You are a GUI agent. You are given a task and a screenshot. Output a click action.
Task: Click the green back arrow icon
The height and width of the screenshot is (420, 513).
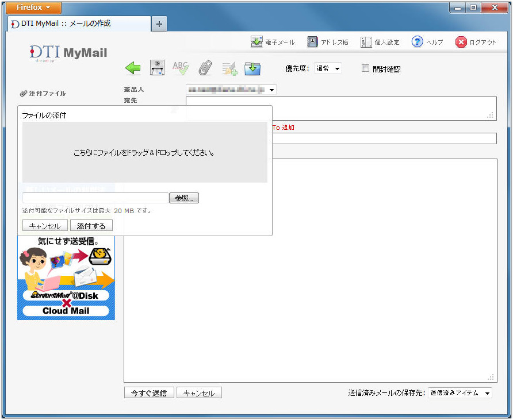click(x=133, y=68)
